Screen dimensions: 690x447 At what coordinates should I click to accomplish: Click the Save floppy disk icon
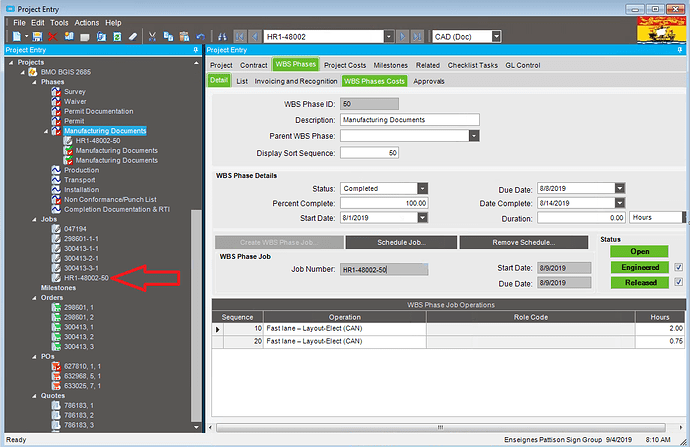coord(37,37)
